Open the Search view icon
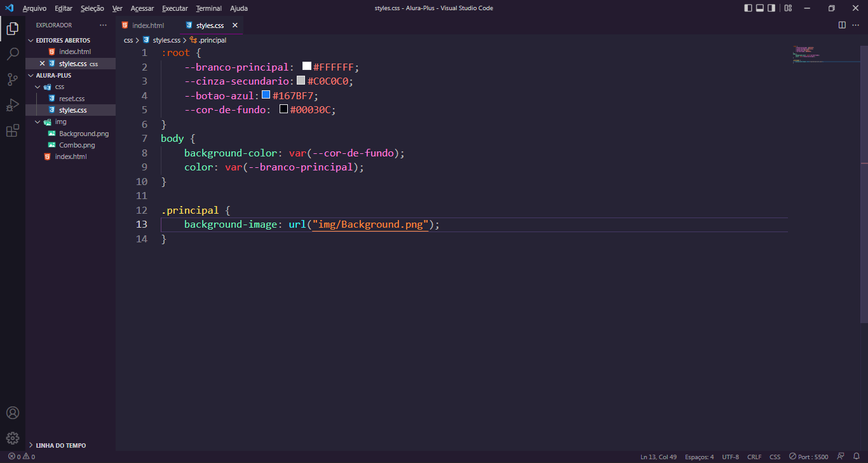The width and height of the screenshot is (868, 463). pos(13,54)
